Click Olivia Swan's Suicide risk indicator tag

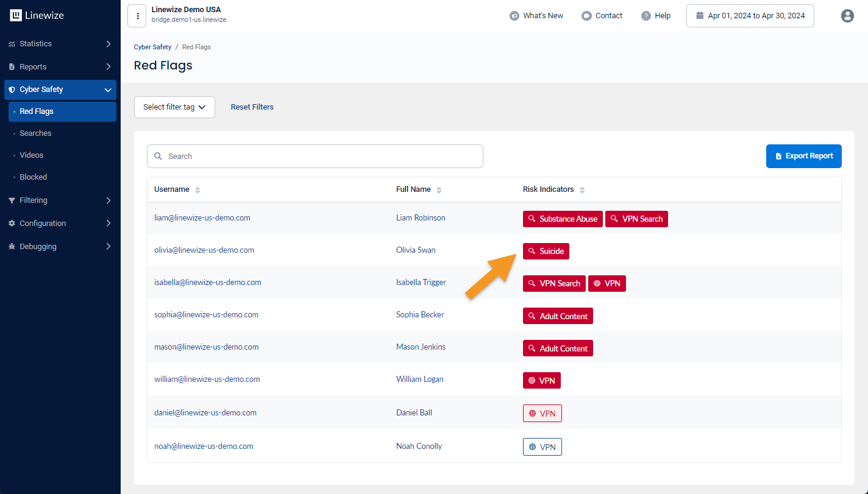(x=546, y=252)
